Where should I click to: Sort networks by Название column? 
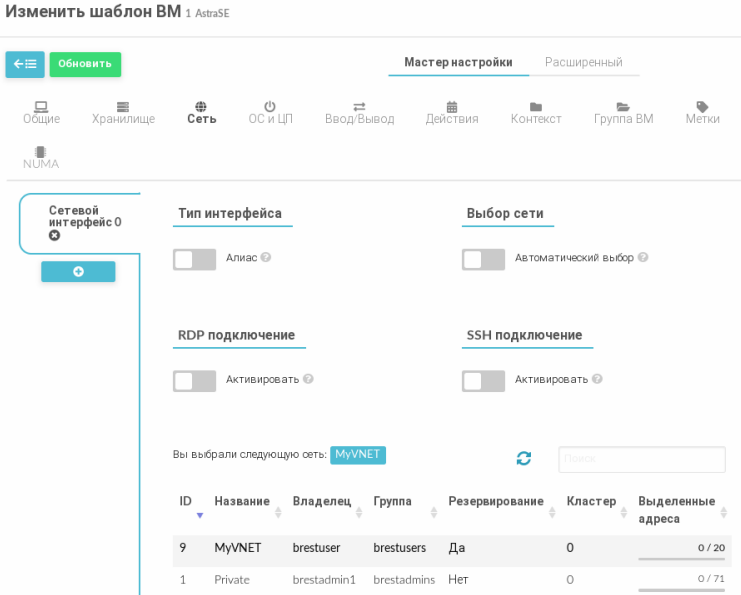(241, 501)
